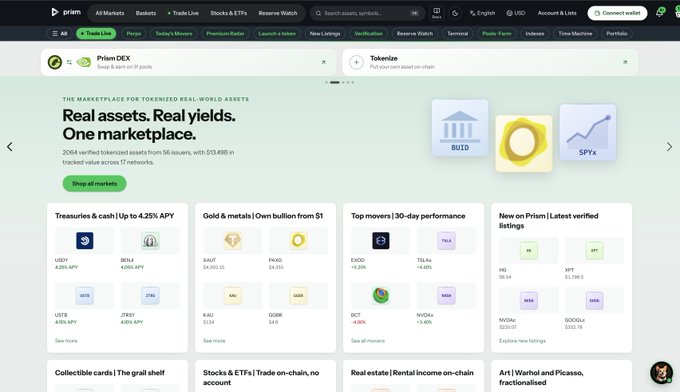Select the Pools·Farm pill
680x392 pixels.
497,33
